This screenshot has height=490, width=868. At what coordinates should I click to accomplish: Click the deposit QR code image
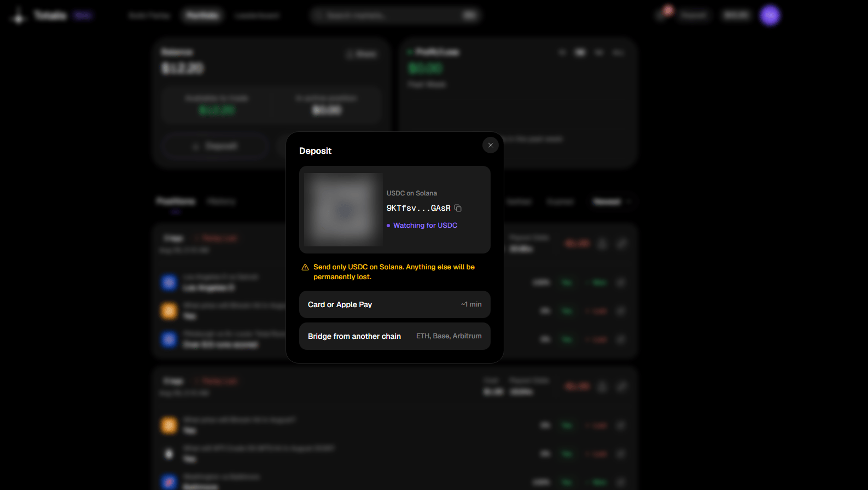[343, 210]
